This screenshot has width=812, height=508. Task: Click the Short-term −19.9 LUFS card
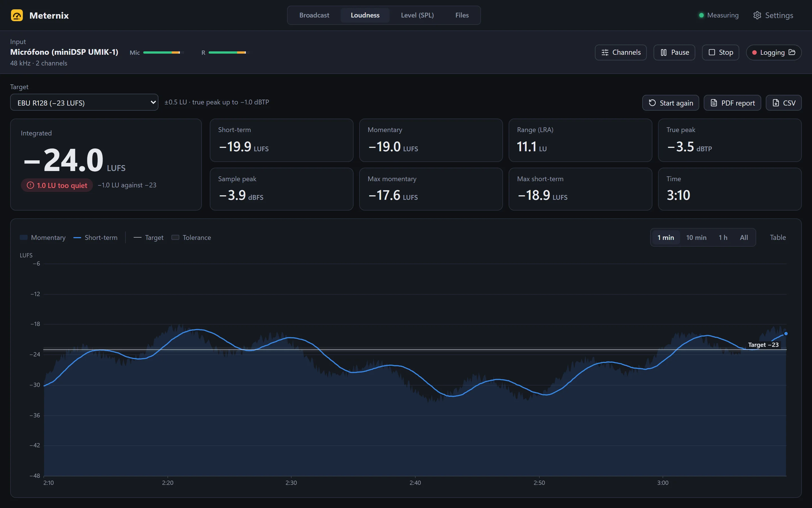pyautogui.click(x=281, y=140)
